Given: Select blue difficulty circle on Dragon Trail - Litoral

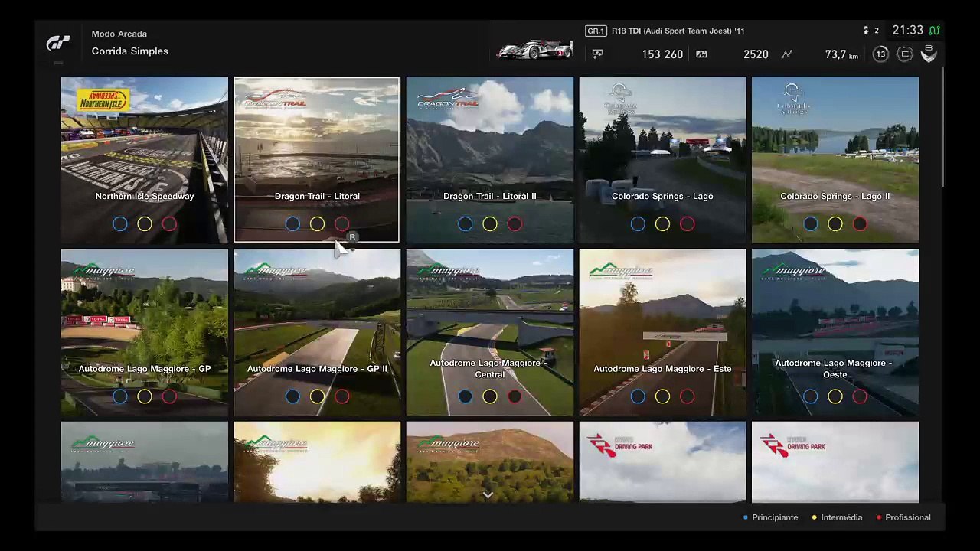Looking at the screenshot, I should [x=292, y=224].
